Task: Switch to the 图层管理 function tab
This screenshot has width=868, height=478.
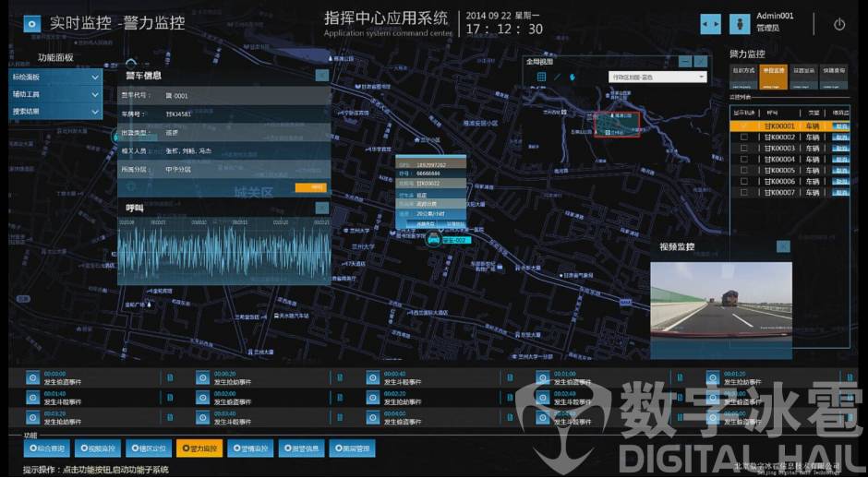Action: [352, 448]
